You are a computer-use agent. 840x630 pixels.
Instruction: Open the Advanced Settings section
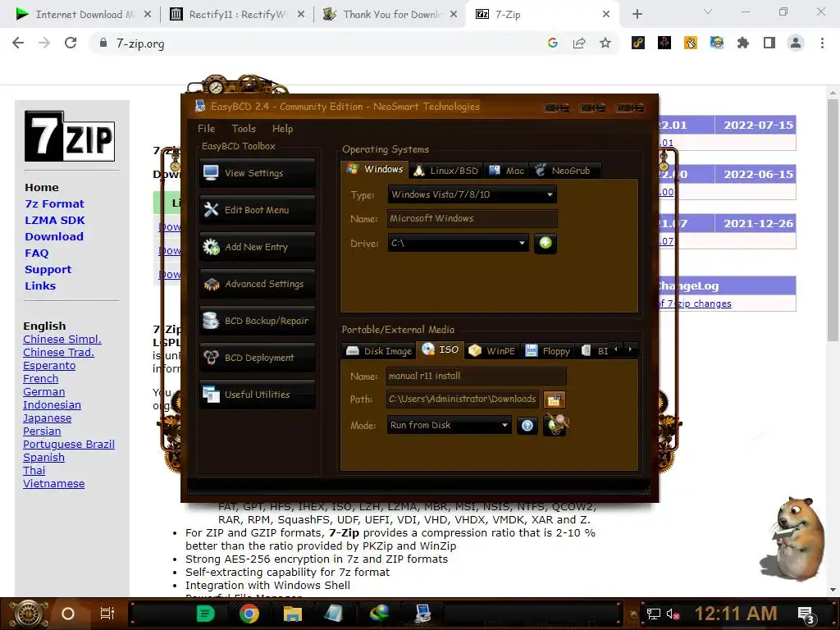(x=257, y=284)
